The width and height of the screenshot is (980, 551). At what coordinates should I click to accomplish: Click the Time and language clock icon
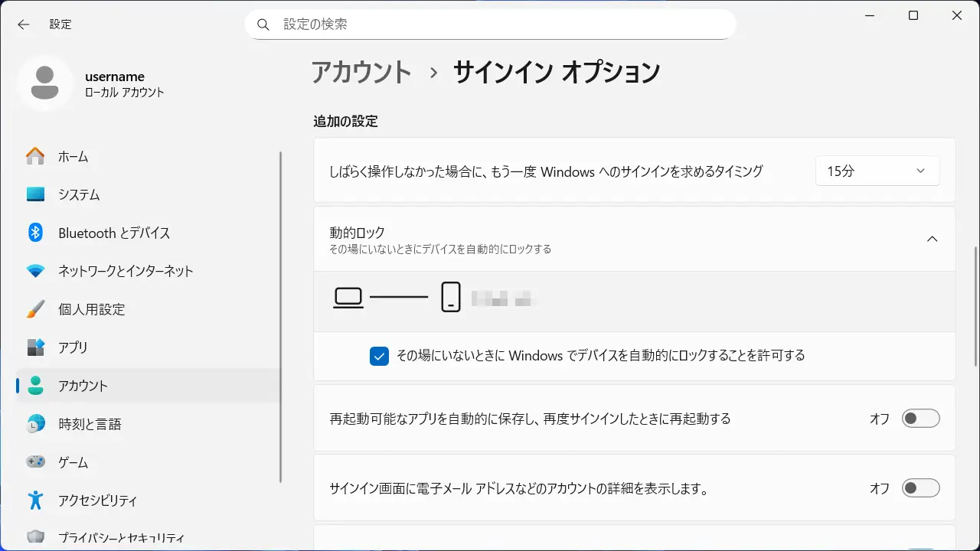(35, 424)
